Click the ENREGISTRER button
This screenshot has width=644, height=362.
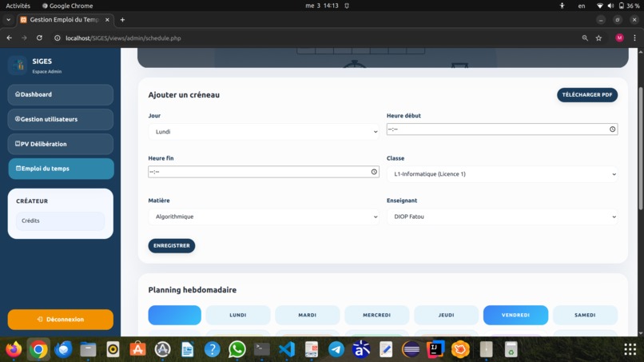coord(172,245)
